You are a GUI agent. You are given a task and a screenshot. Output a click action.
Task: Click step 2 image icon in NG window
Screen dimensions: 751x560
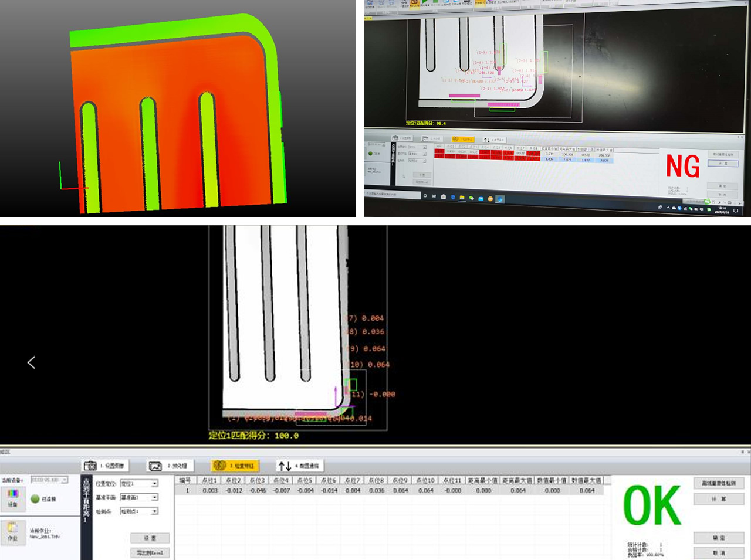(425, 138)
